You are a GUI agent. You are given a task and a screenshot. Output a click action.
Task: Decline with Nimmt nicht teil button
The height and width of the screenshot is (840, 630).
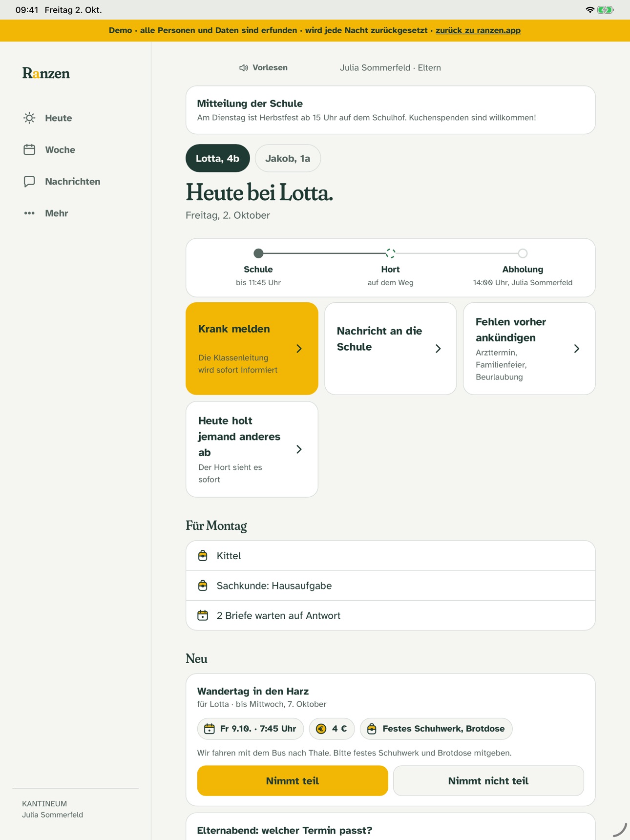pos(488,780)
